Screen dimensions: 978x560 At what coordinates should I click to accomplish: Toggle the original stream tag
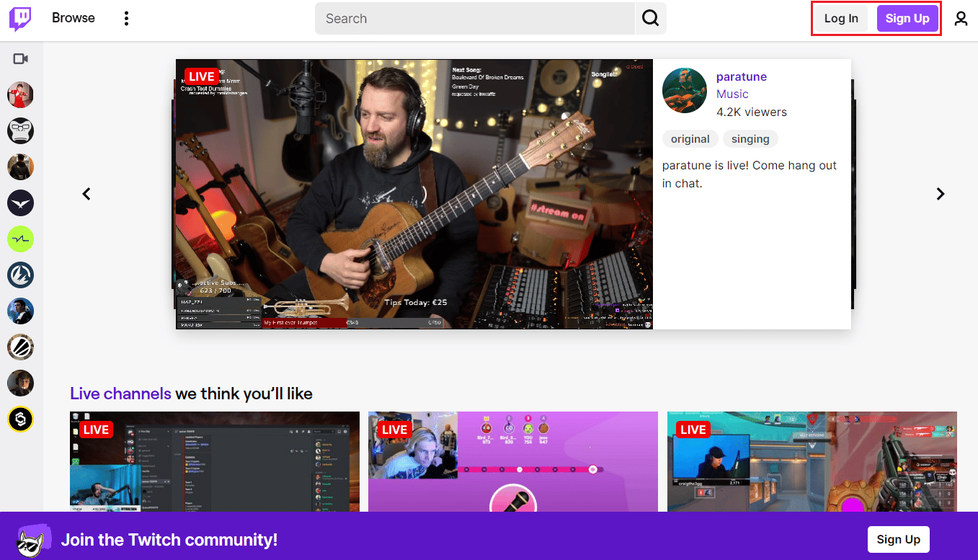pos(689,138)
